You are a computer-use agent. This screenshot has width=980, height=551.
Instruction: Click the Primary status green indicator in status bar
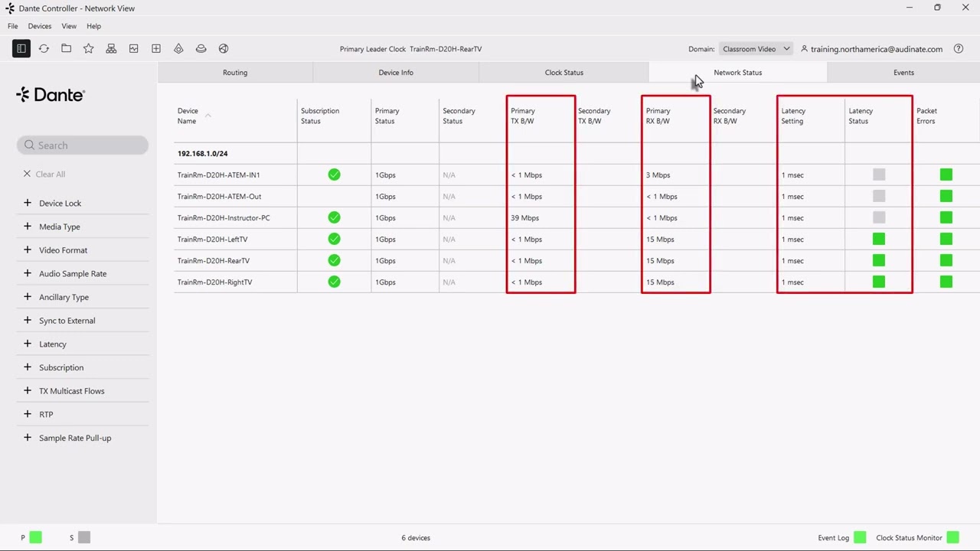(x=36, y=537)
